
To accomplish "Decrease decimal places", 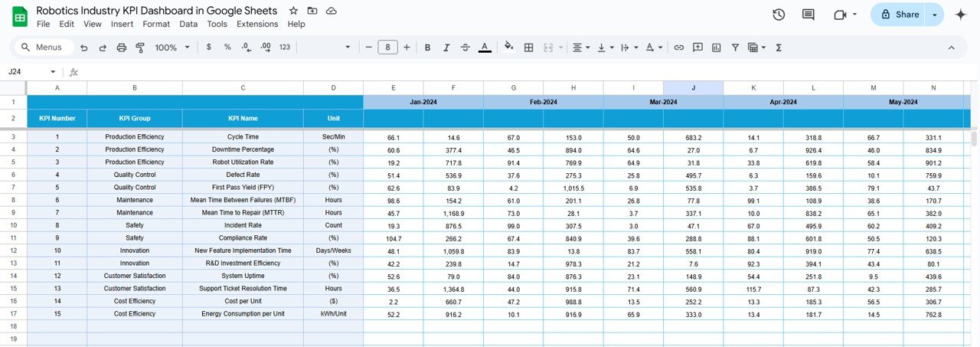I will pos(247,47).
